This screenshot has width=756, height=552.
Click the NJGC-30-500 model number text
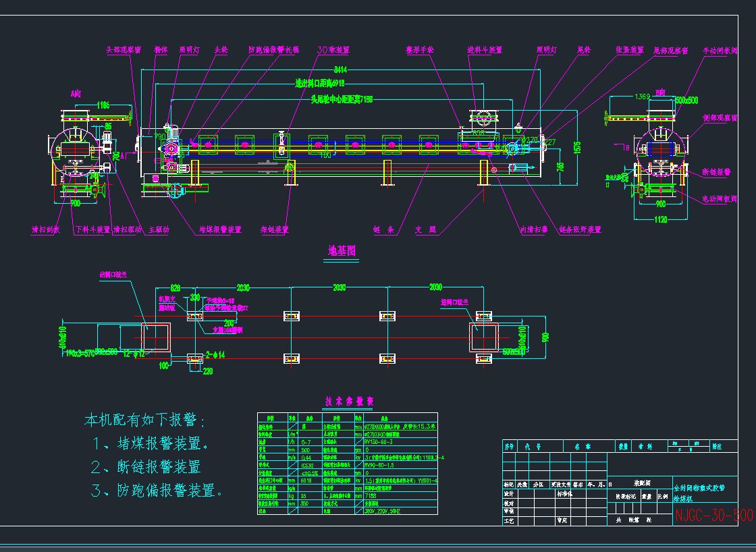point(713,516)
